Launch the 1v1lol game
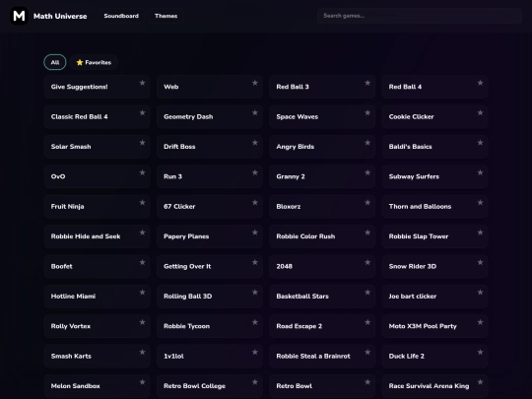Viewport: 532px width, 399px height. [x=209, y=356]
